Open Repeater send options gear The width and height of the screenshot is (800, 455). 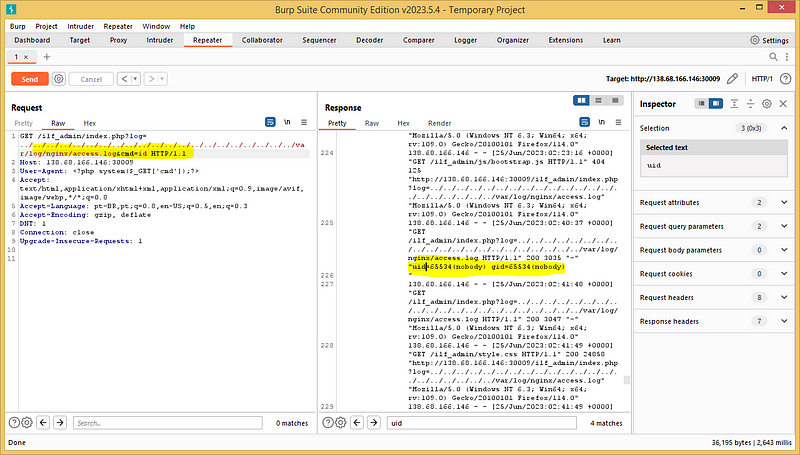pos(59,79)
